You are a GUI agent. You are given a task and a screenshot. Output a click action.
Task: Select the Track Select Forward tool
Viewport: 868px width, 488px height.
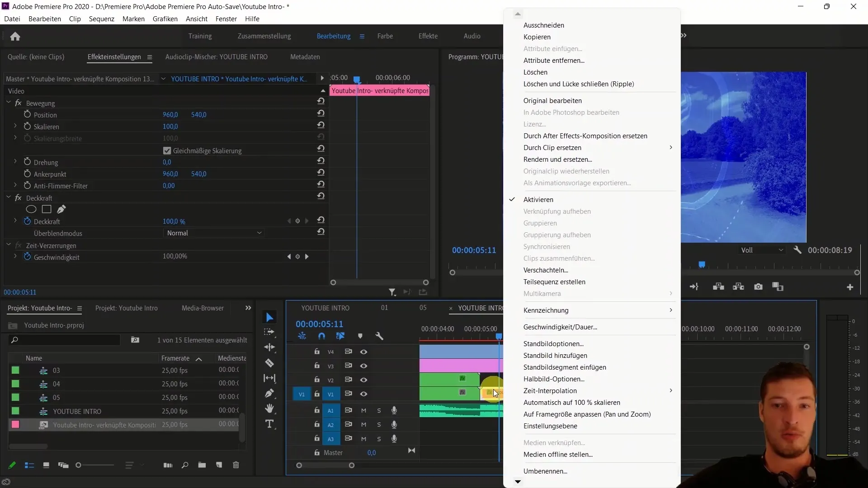click(269, 332)
